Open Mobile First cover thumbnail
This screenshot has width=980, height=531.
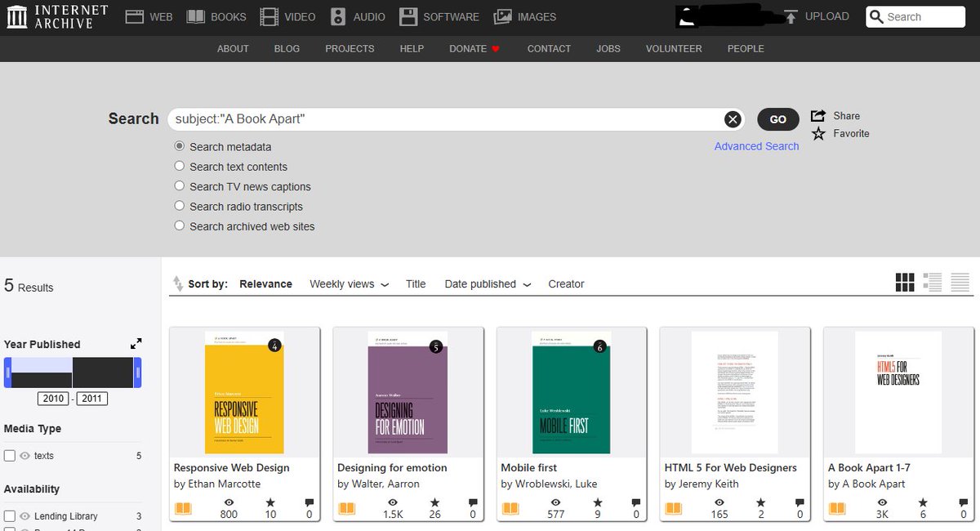pos(571,392)
